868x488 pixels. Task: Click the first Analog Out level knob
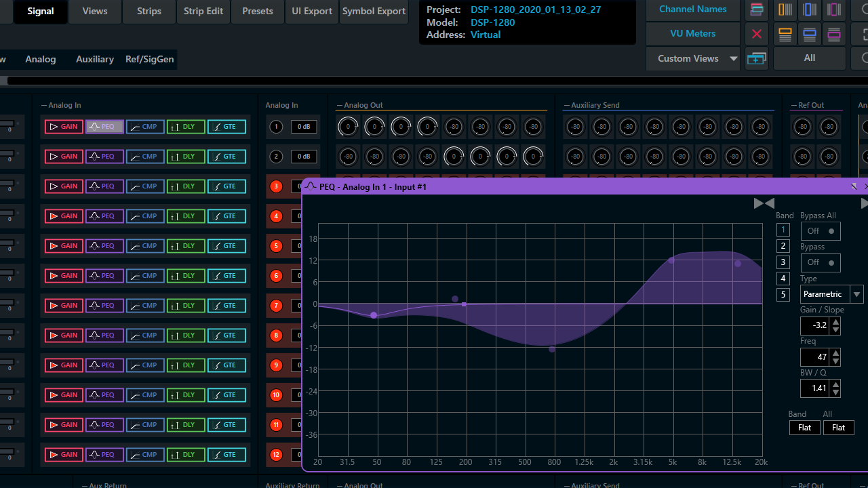[348, 127]
